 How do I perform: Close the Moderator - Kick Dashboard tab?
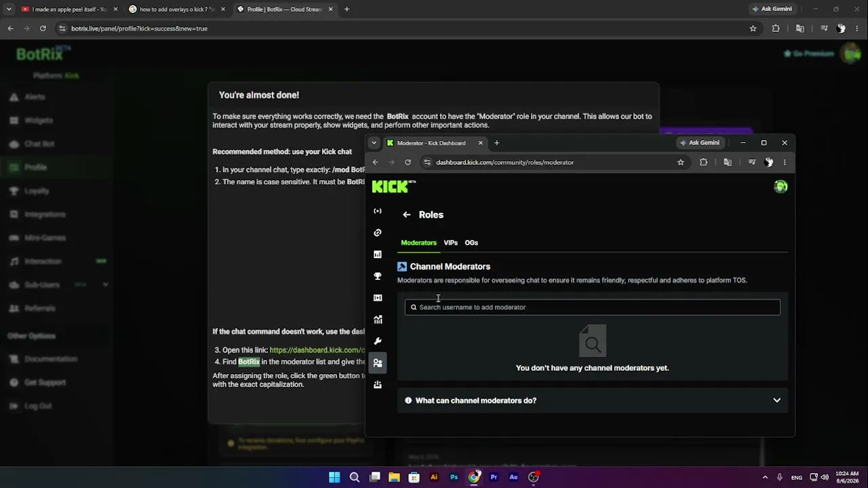[480, 143]
